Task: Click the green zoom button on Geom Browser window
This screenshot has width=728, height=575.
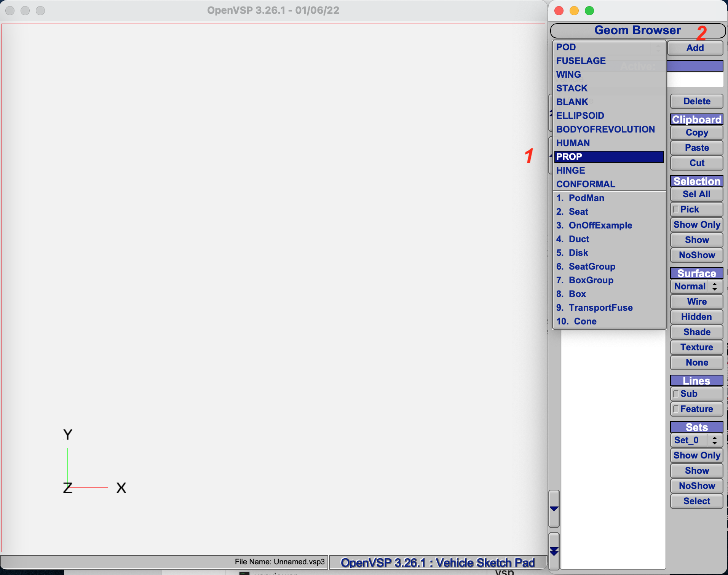Action: tap(589, 11)
